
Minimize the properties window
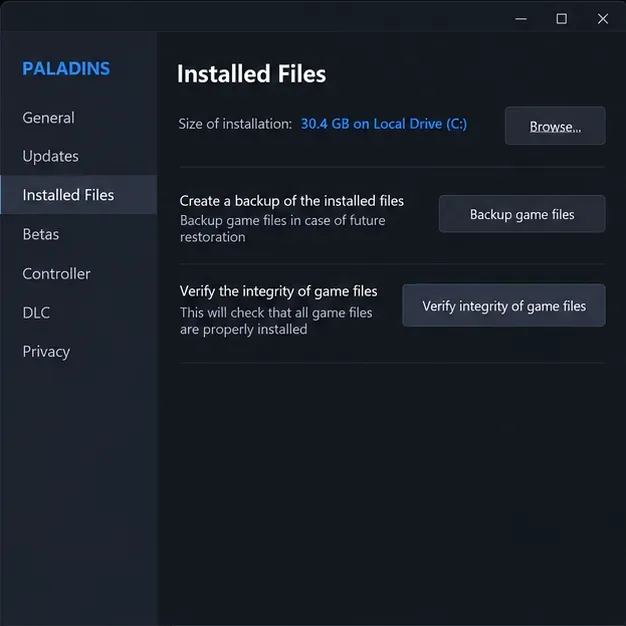[x=521, y=19]
